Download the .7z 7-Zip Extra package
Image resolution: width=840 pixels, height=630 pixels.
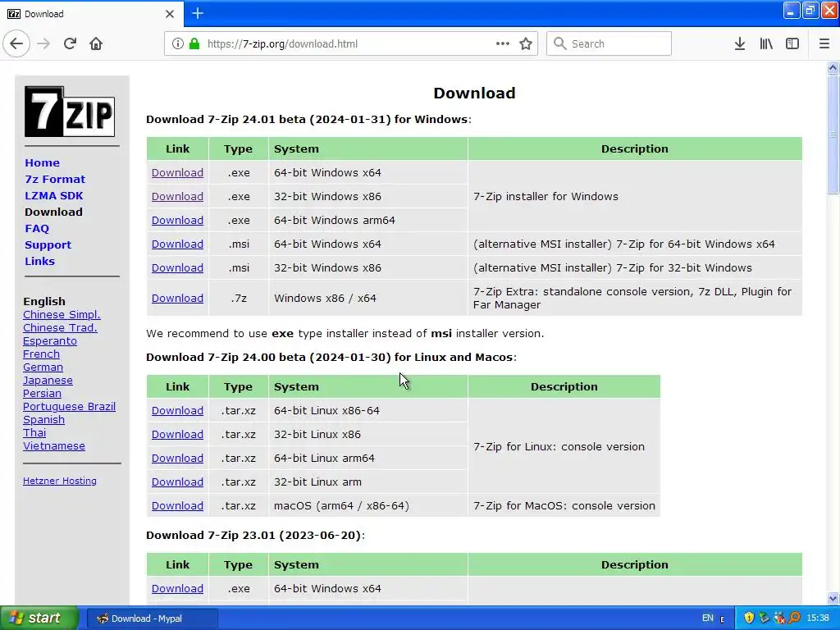[177, 298]
